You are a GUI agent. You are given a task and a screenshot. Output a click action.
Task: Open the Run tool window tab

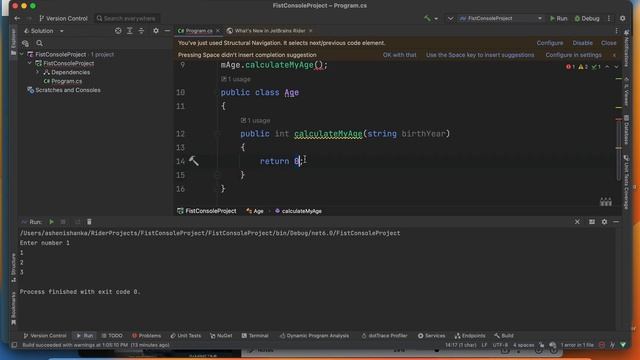[x=84, y=336]
